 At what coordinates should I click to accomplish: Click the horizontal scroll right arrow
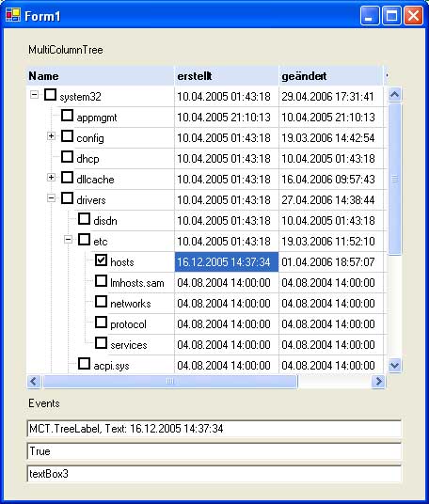(x=378, y=382)
